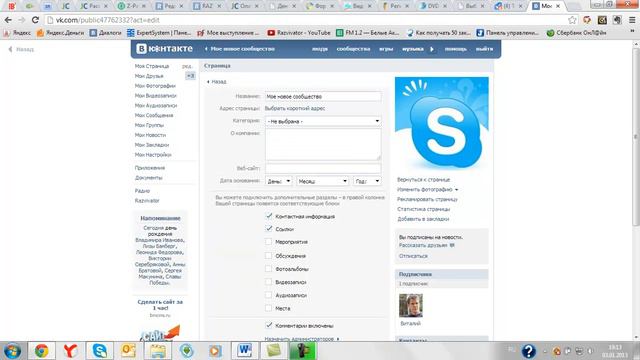Click the +3 friends counter badge
This screenshot has height=360, width=640.
190,76
